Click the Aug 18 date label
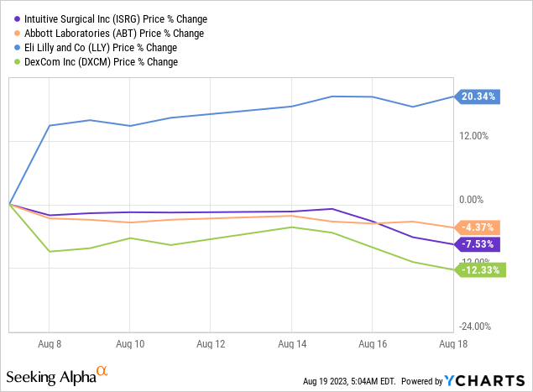 pos(453,344)
